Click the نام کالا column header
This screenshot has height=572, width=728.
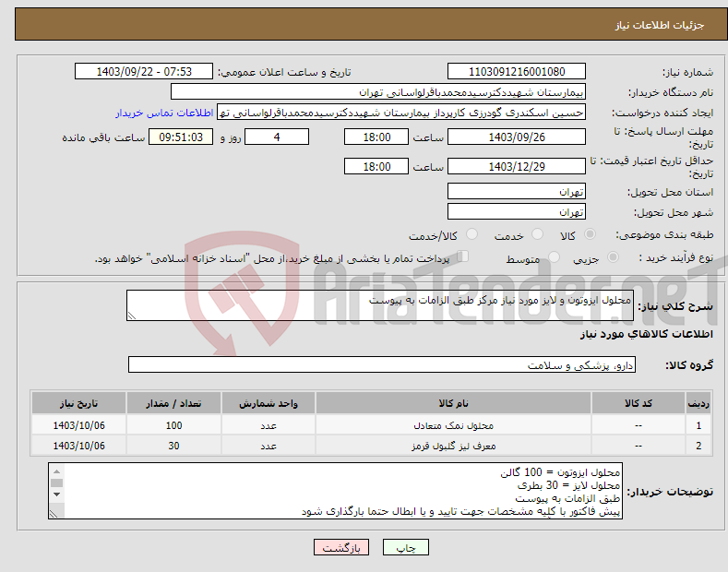click(453, 403)
